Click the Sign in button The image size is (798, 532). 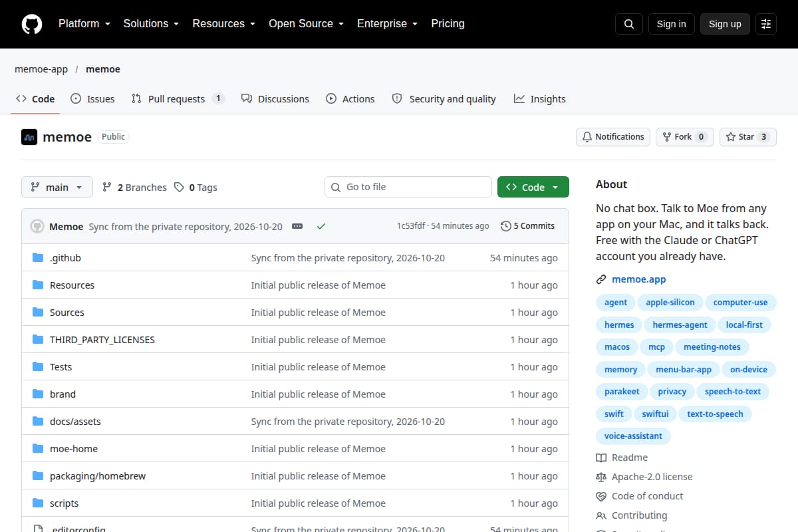(x=672, y=24)
